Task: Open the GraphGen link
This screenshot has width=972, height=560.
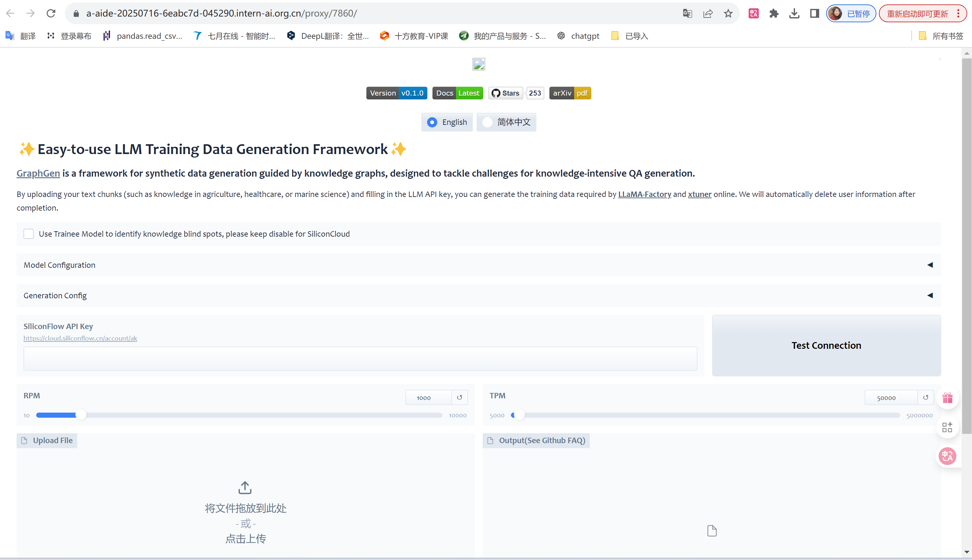Action: tap(38, 173)
